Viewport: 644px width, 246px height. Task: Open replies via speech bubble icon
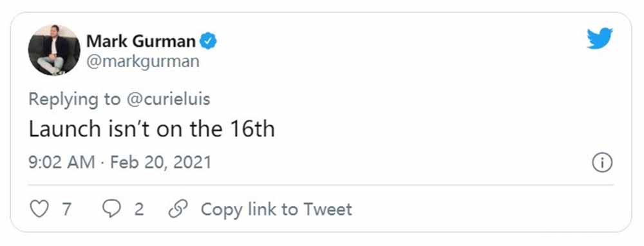(111, 209)
